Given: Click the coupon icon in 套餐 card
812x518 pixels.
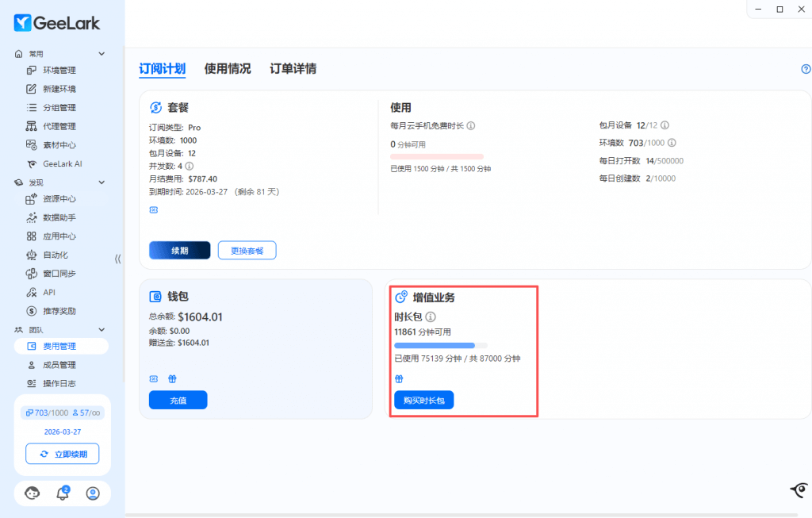Looking at the screenshot, I should point(154,209).
